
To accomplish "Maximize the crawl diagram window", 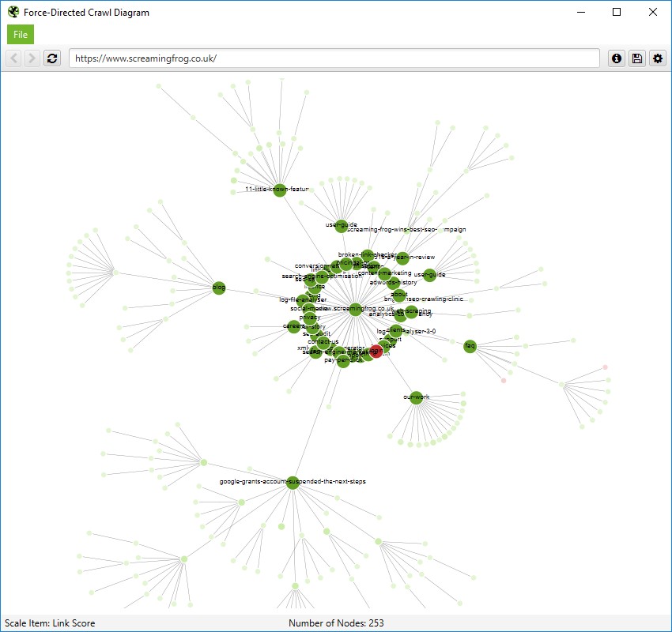I will [617, 12].
